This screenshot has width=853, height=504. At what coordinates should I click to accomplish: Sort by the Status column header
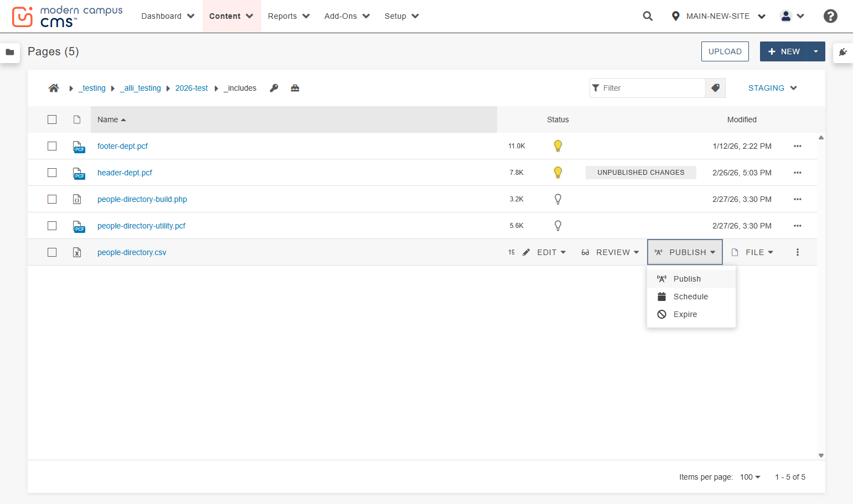point(558,119)
